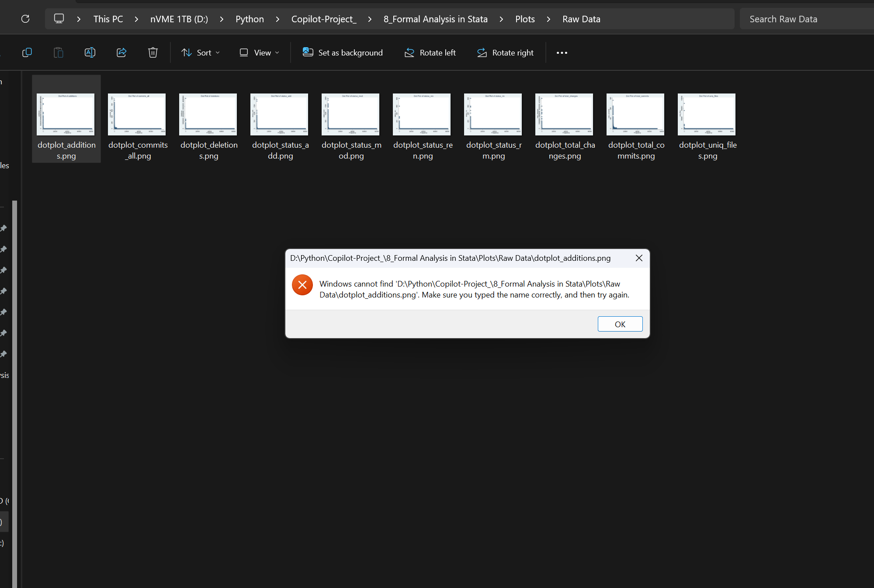Navigate to 8_Formal Analysis in Stata breadcrumb
The width and height of the screenshot is (874, 588).
click(436, 19)
